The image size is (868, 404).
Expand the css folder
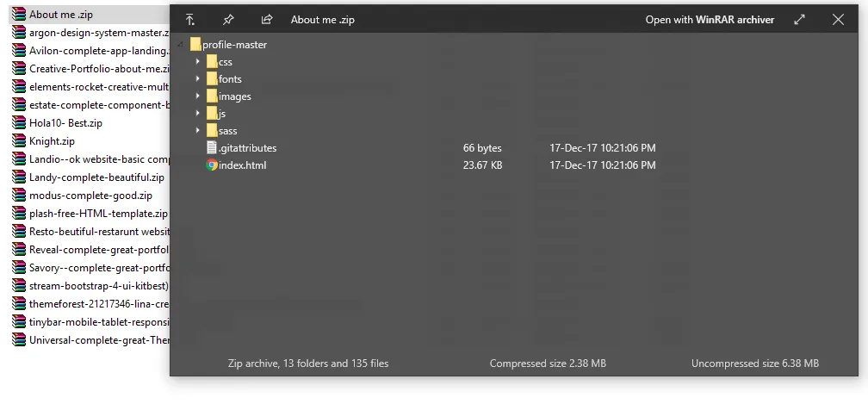(x=198, y=61)
